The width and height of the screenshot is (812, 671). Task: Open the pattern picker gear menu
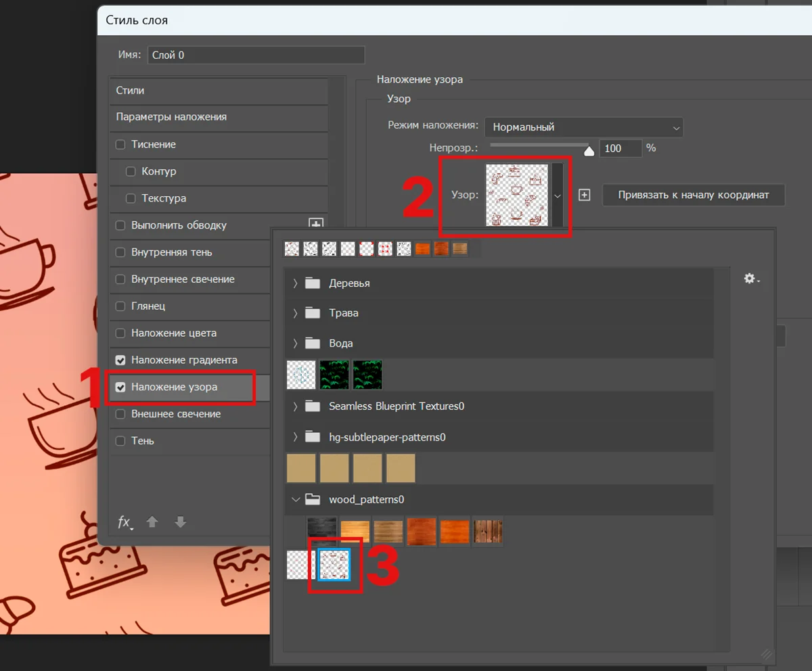pyautogui.click(x=751, y=279)
